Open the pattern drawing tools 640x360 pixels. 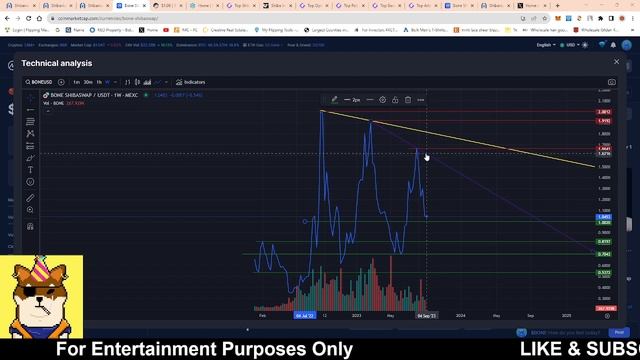click(30, 133)
